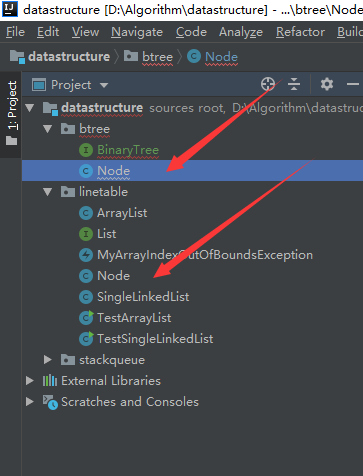
Task: Click the Collapse All icon
Action: tap(294, 84)
